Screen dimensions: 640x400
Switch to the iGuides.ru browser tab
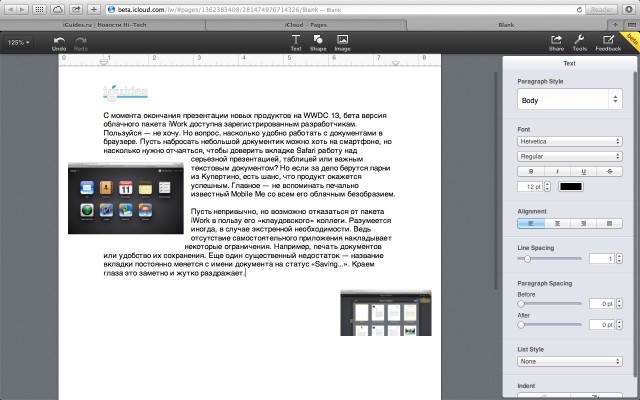[x=104, y=25]
